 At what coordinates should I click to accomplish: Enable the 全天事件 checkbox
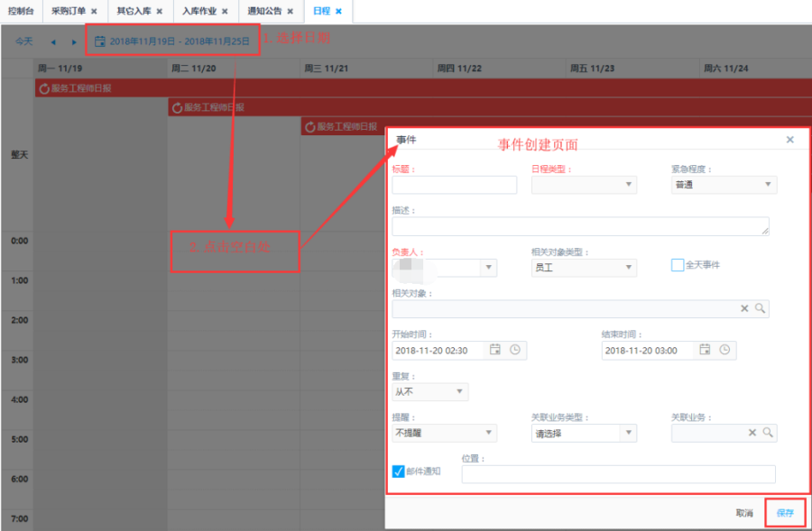pos(678,265)
